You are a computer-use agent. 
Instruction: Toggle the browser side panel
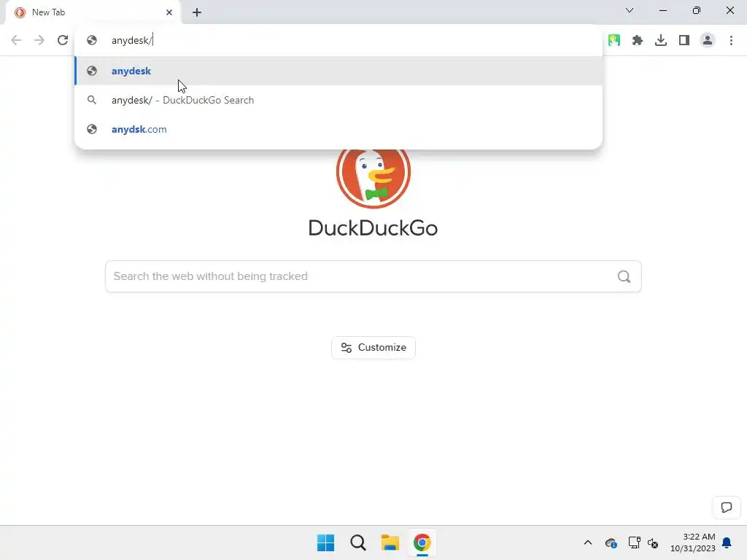(684, 40)
